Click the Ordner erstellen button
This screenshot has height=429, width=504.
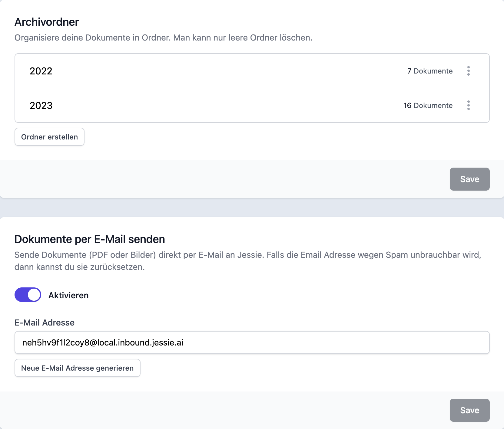[49, 137]
